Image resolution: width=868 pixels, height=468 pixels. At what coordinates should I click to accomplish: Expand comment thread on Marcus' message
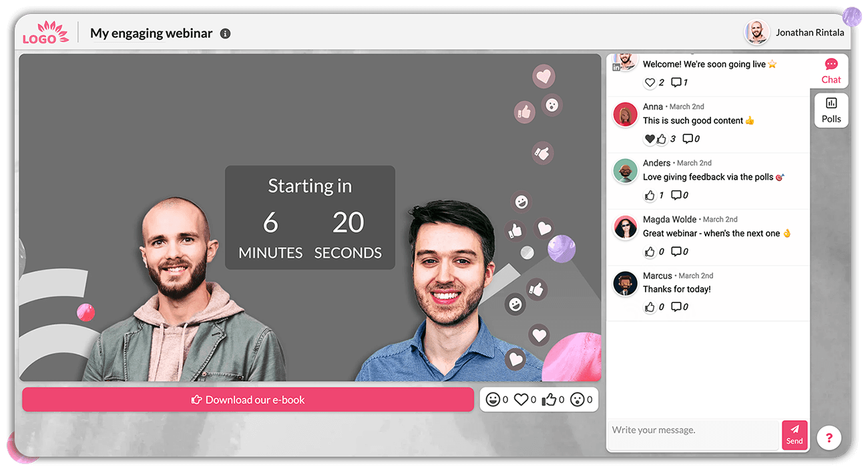point(676,307)
